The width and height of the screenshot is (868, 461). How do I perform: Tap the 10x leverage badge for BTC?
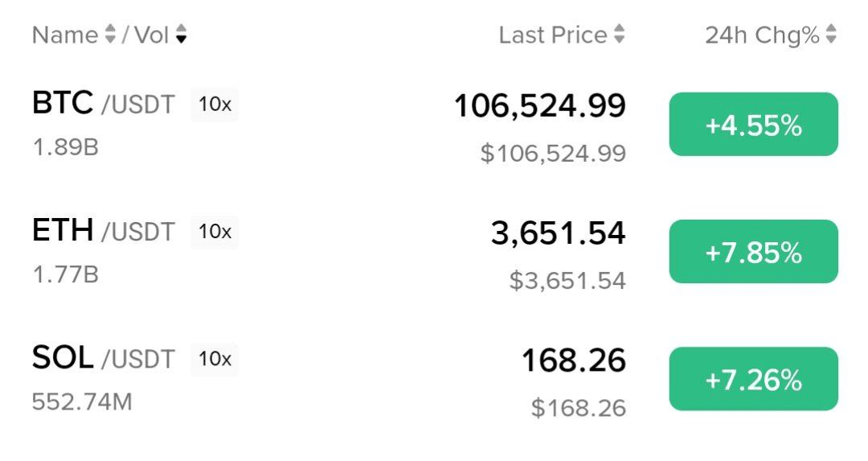point(215,105)
